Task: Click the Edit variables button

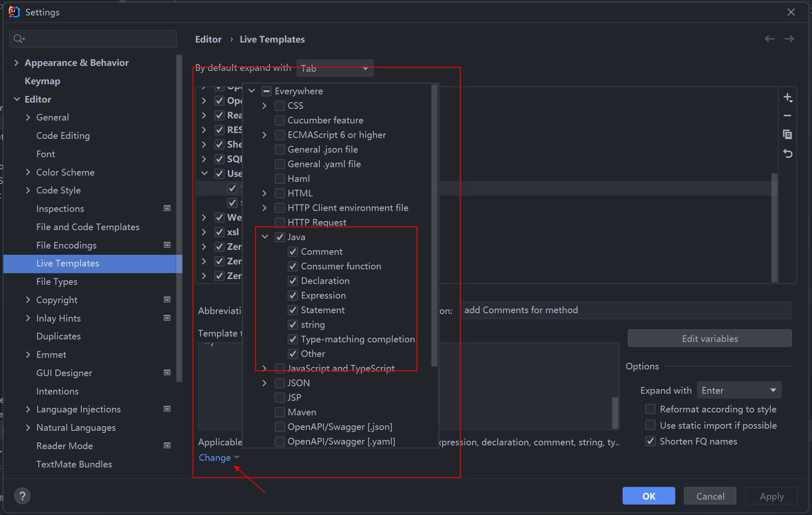Action: coord(709,339)
